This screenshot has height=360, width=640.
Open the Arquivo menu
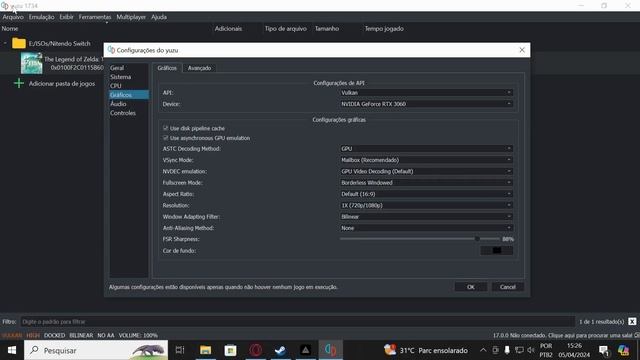[x=13, y=17]
